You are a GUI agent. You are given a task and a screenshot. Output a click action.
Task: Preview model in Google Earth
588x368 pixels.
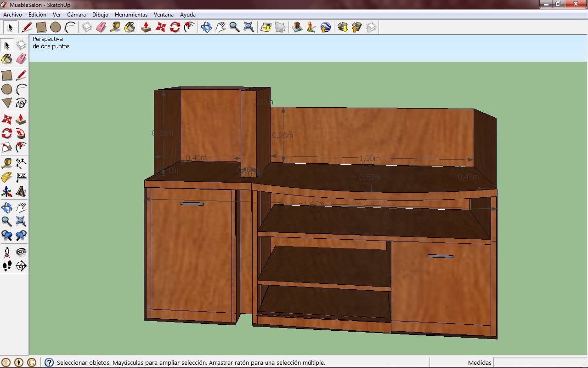(325, 27)
